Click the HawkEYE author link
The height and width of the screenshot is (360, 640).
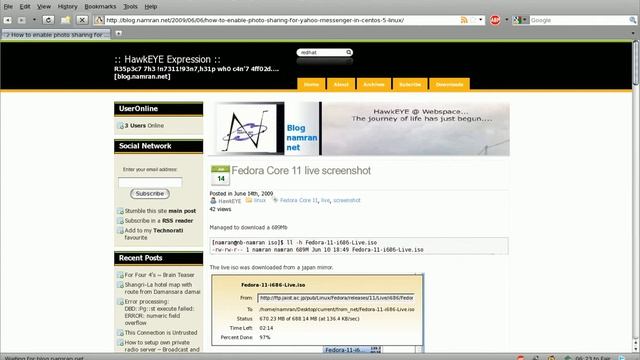click(x=229, y=201)
